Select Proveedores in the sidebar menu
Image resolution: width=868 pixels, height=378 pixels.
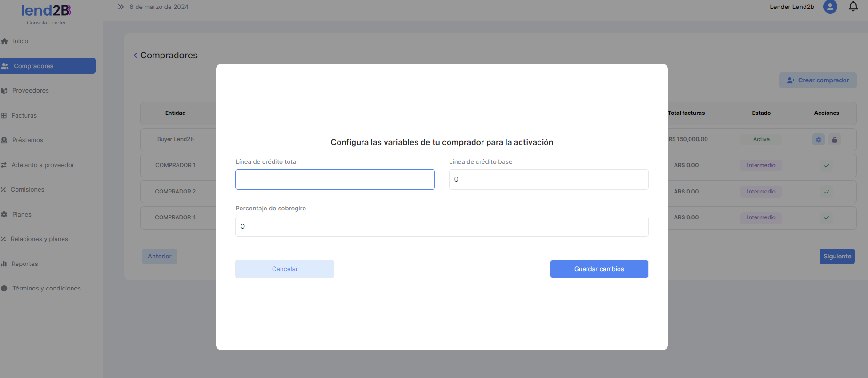(x=30, y=91)
